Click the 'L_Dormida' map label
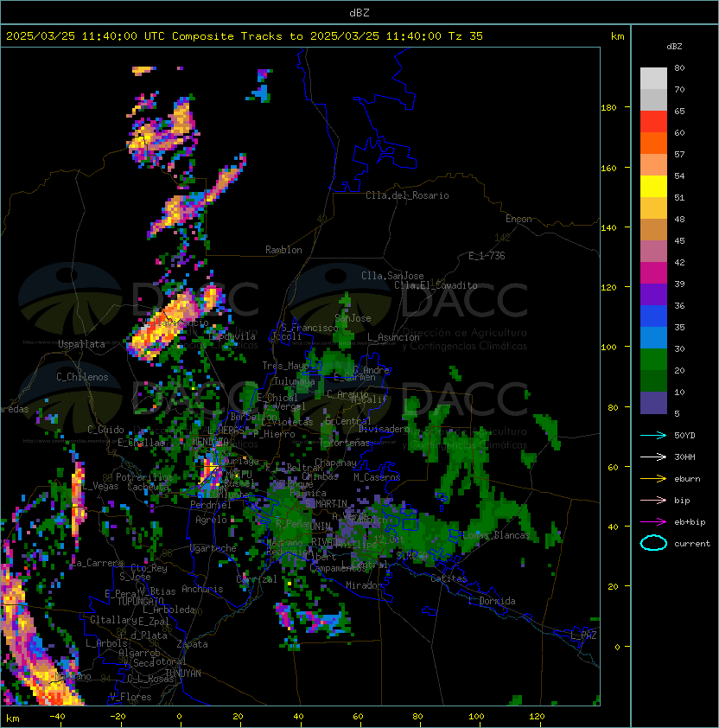This screenshot has width=719, height=728. (492, 601)
